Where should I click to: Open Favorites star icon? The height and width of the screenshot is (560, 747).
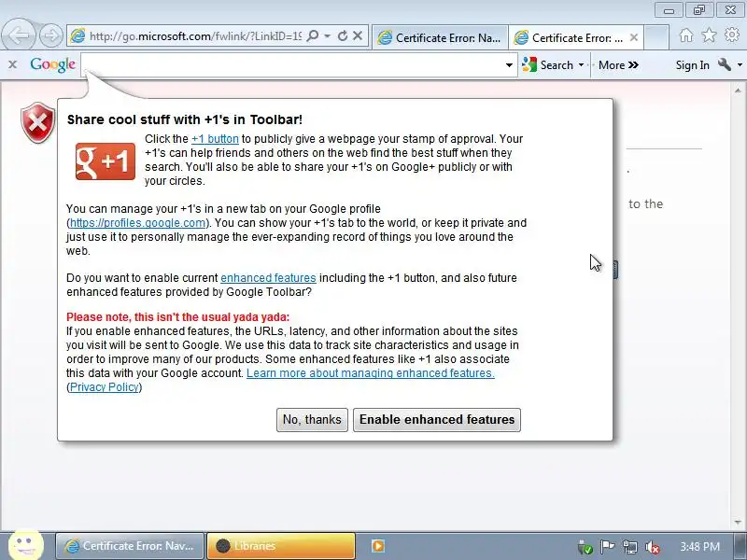[x=709, y=35]
